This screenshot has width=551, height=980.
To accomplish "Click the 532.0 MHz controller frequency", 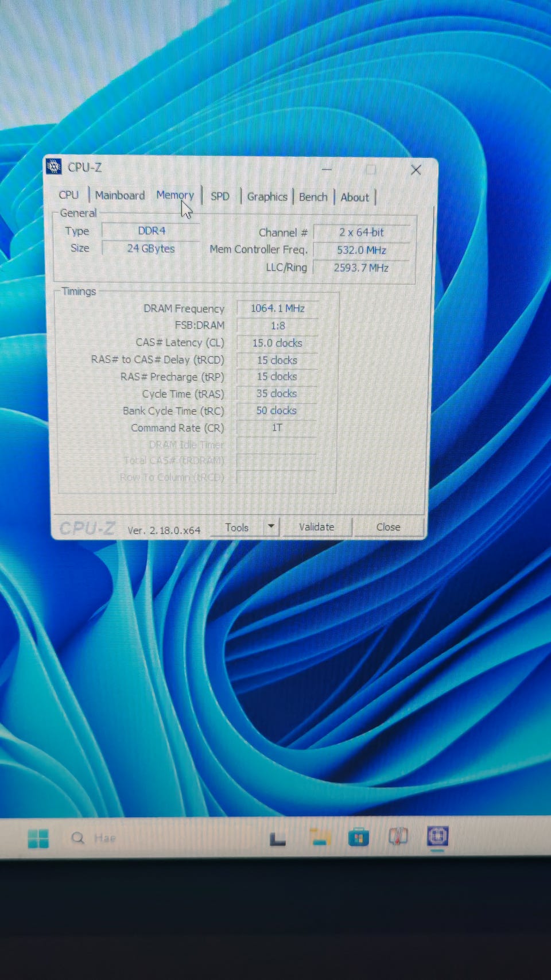I will (x=361, y=250).
